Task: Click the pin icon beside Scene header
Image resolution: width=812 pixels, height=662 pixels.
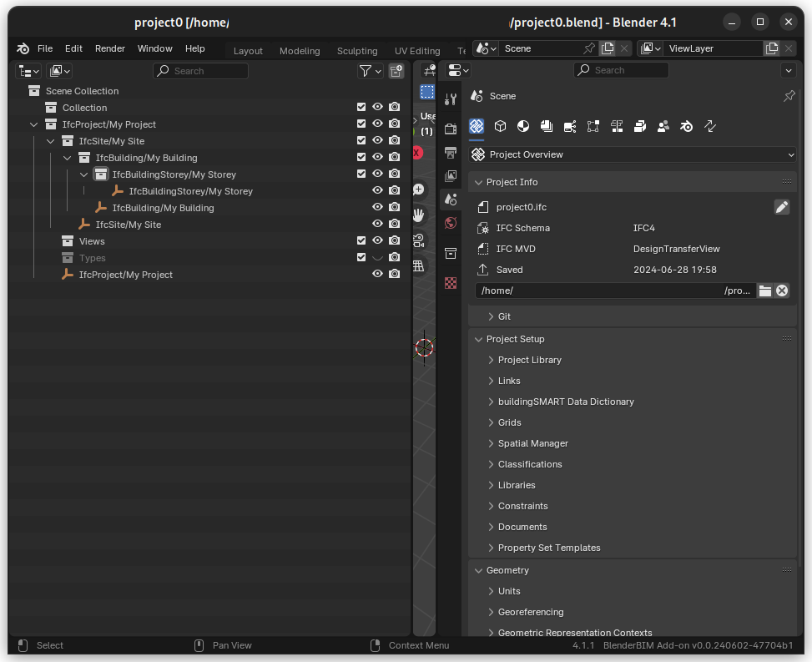Action: pos(789,96)
